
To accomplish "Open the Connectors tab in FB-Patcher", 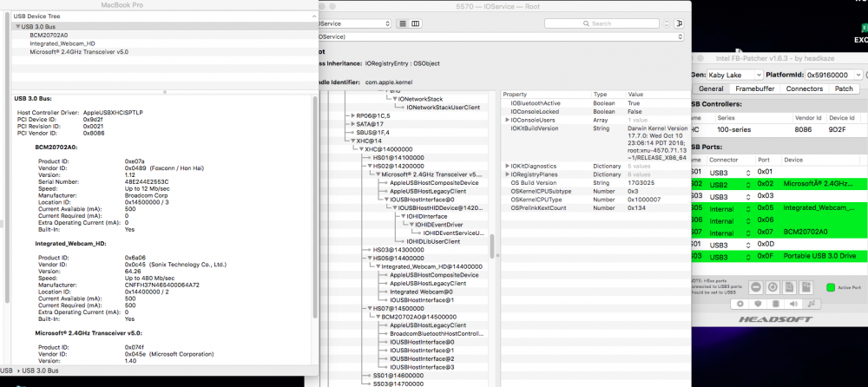I will pyautogui.click(x=805, y=89).
